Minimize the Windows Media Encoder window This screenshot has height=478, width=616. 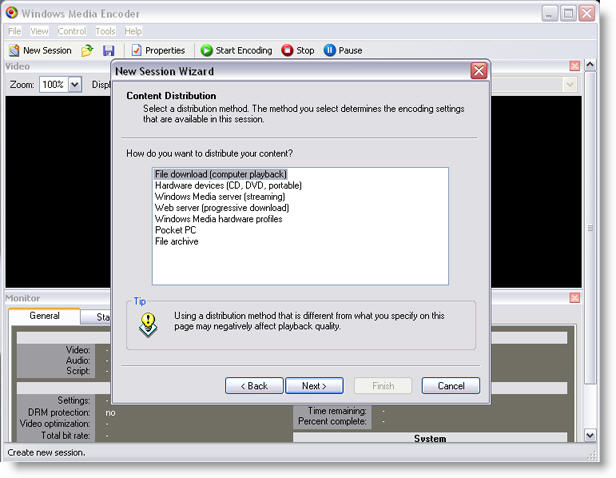click(x=550, y=14)
